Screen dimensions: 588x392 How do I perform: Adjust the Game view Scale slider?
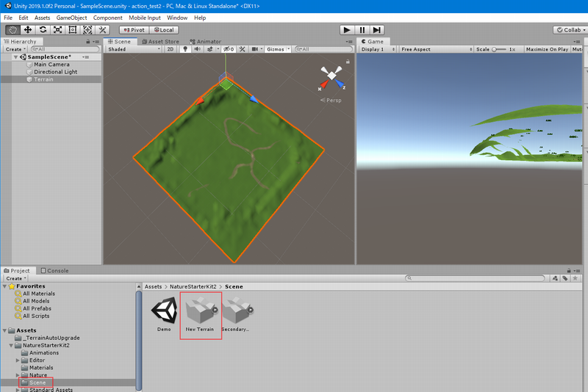(500, 49)
